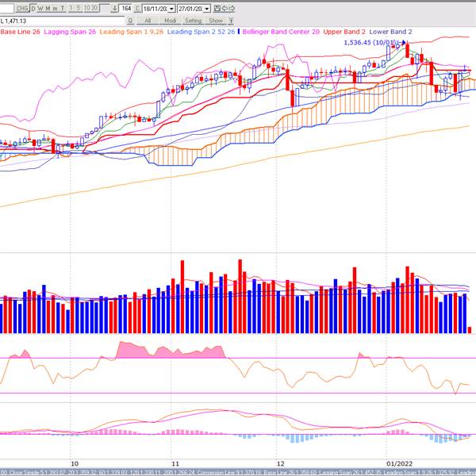Screen dimensions: 476x476
Task: Open the 27/01 end date dropdown
Action: [x=206, y=9]
